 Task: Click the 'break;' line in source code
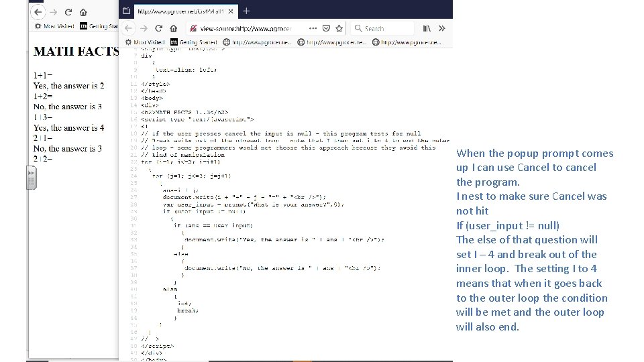(188, 310)
